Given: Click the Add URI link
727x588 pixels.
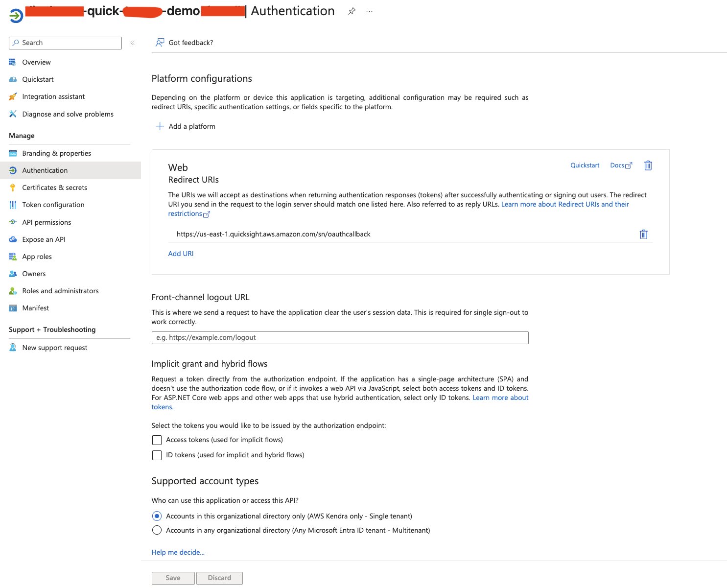Looking at the screenshot, I should pyautogui.click(x=181, y=253).
